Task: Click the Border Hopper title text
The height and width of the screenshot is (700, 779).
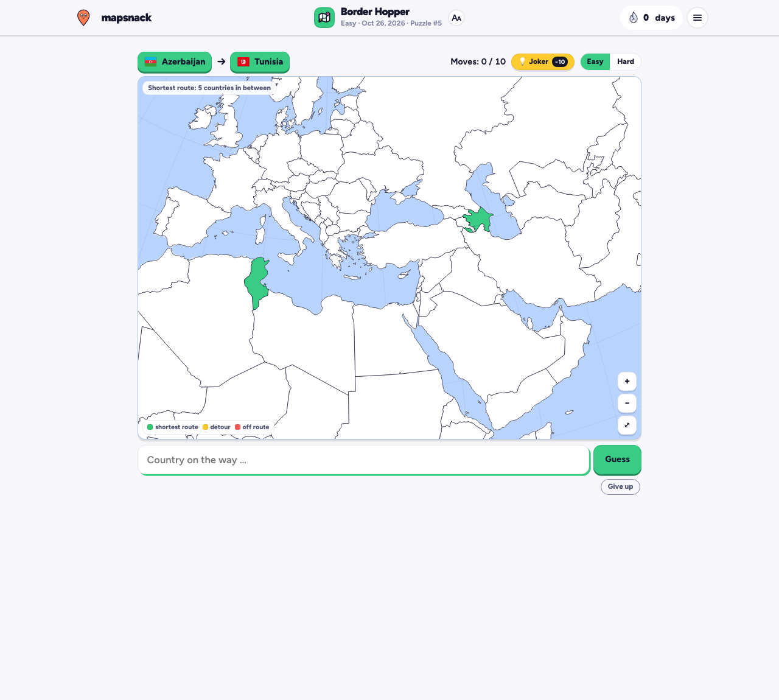Action: (x=375, y=12)
